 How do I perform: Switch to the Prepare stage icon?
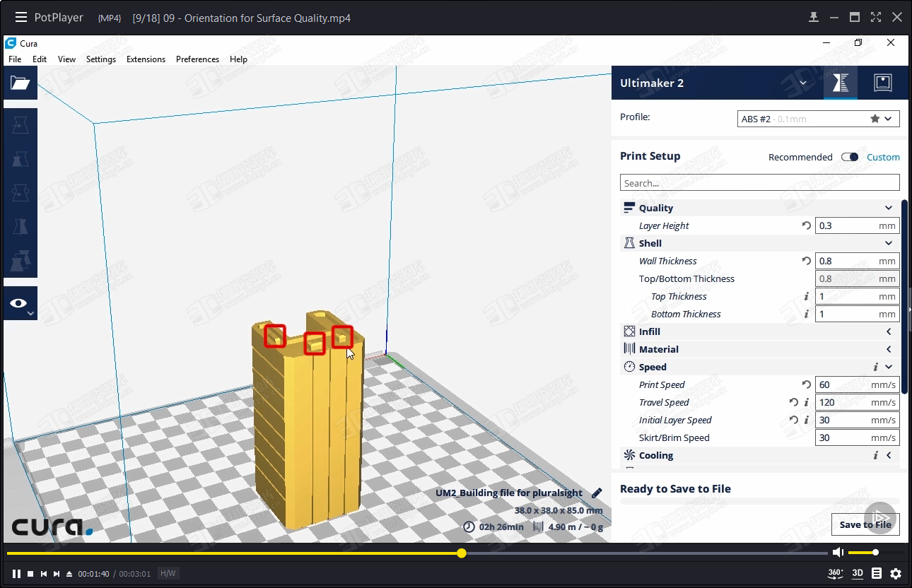(841, 83)
